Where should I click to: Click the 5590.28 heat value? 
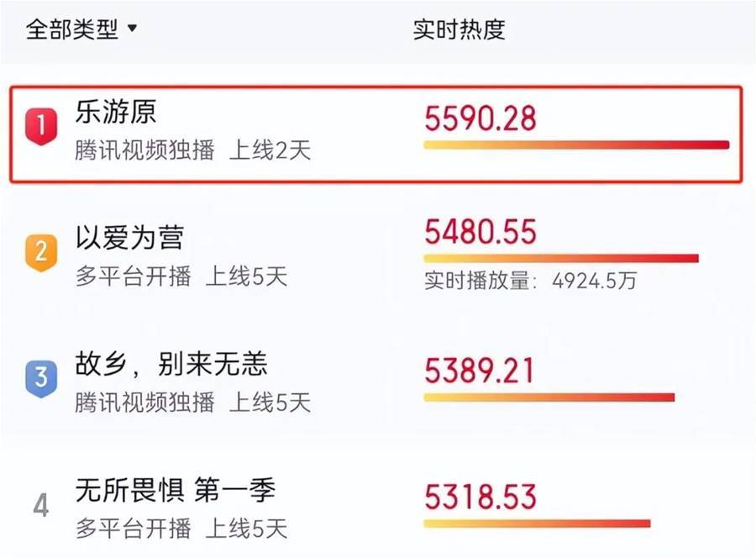tap(480, 118)
